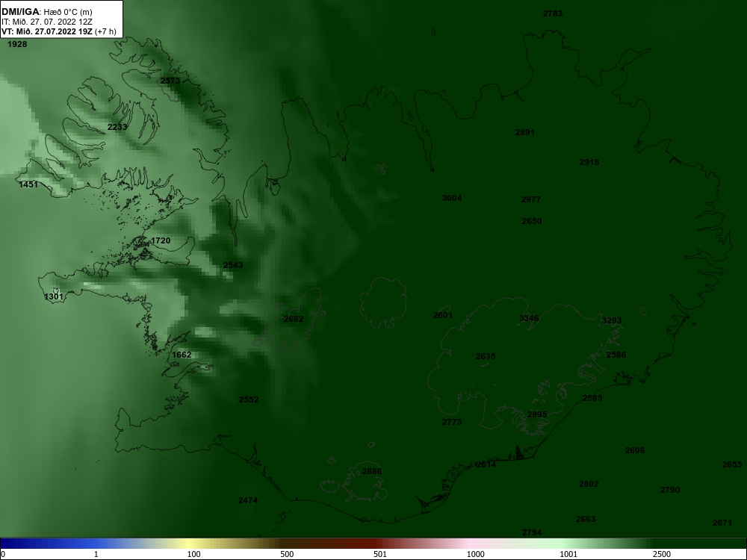Screen dimensions: 747x560
Task: Click the map value 2543
Action: tap(233, 265)
